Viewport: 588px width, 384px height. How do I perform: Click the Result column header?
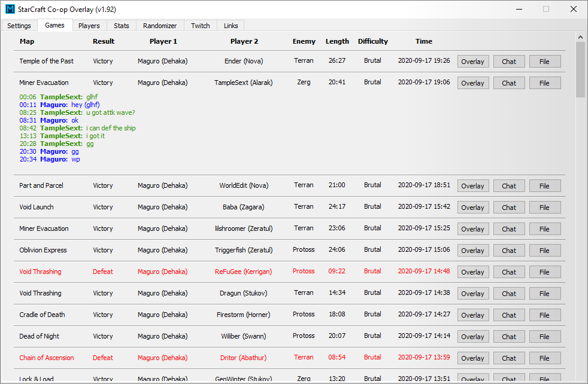[x=104, y=41]
